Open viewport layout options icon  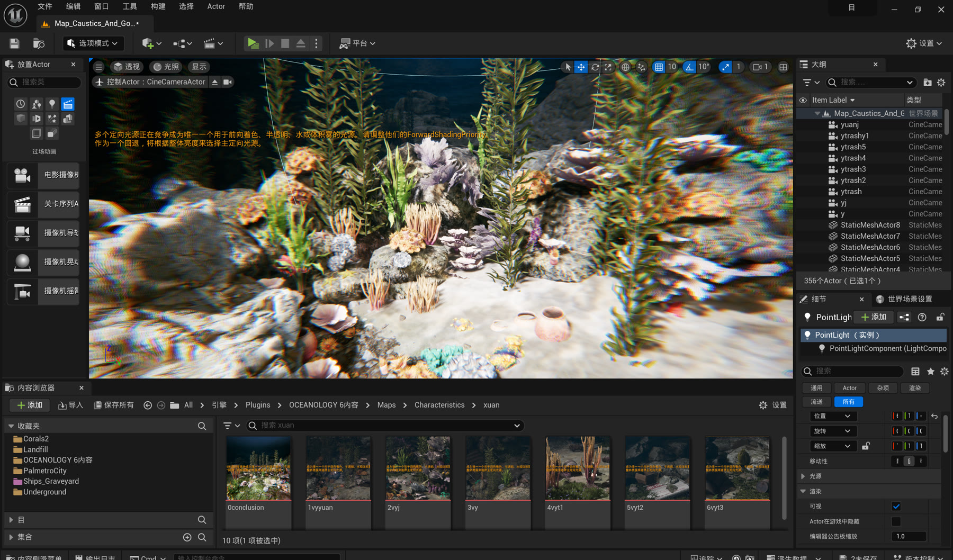click(783, 67)
